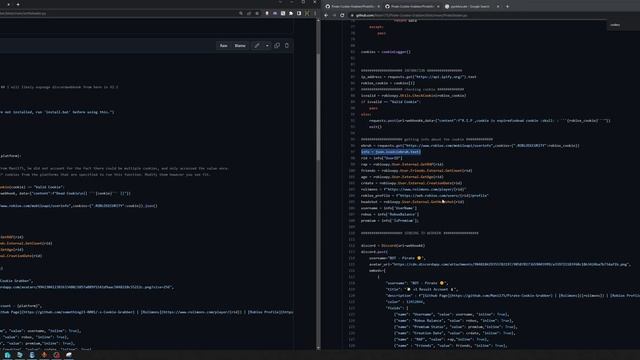
Task: Open zoom magnifier in left browser address bar
Action: tap(241, 13)
